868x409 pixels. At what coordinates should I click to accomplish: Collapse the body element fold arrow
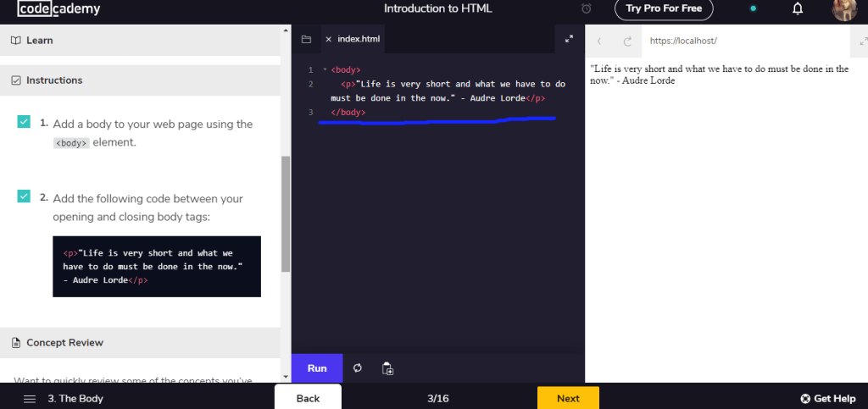[x=325, y=69]
